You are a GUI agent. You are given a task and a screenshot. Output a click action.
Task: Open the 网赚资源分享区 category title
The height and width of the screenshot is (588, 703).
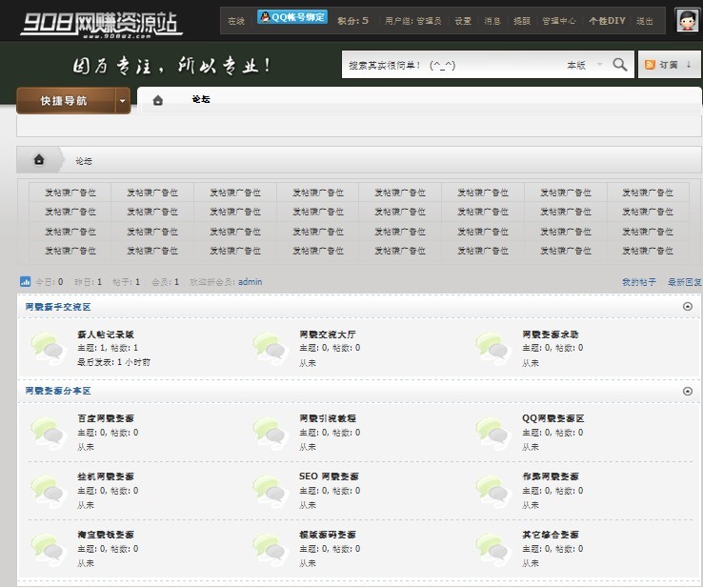[58, 391]
